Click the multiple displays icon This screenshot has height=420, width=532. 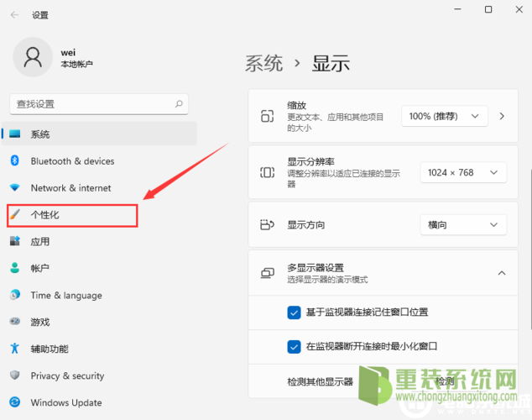click(x=268, y=273)
